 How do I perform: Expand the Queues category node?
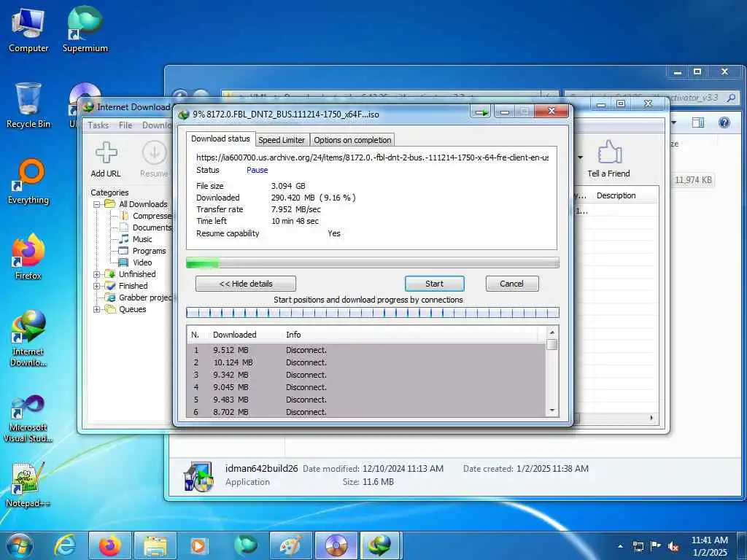coord(96,309)
